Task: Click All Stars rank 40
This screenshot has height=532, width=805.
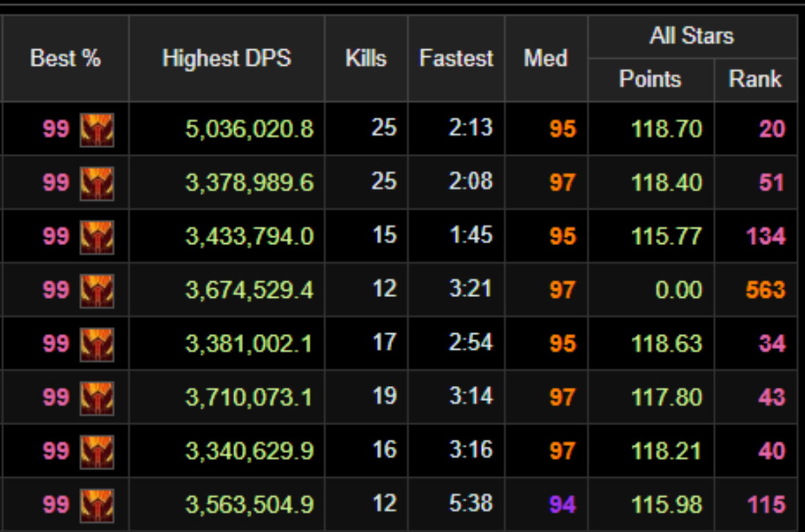Action: click(772, 451)
